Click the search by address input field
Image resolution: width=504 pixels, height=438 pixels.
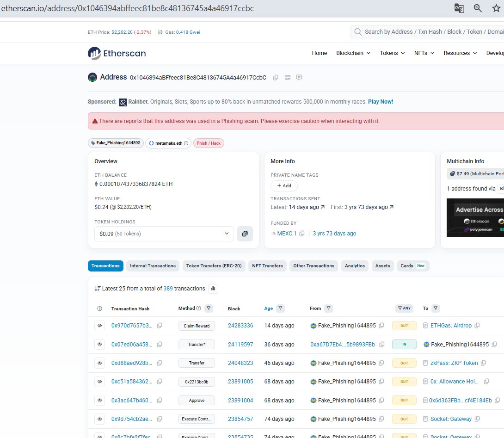coord(428,32)
